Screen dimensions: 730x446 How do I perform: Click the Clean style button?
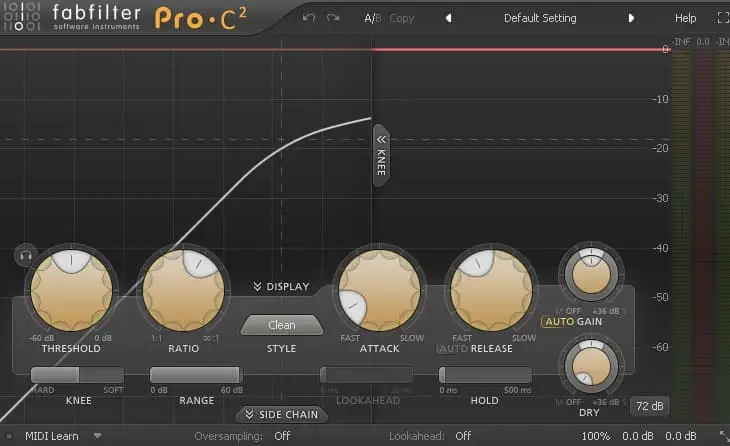[x=282, y=325]
